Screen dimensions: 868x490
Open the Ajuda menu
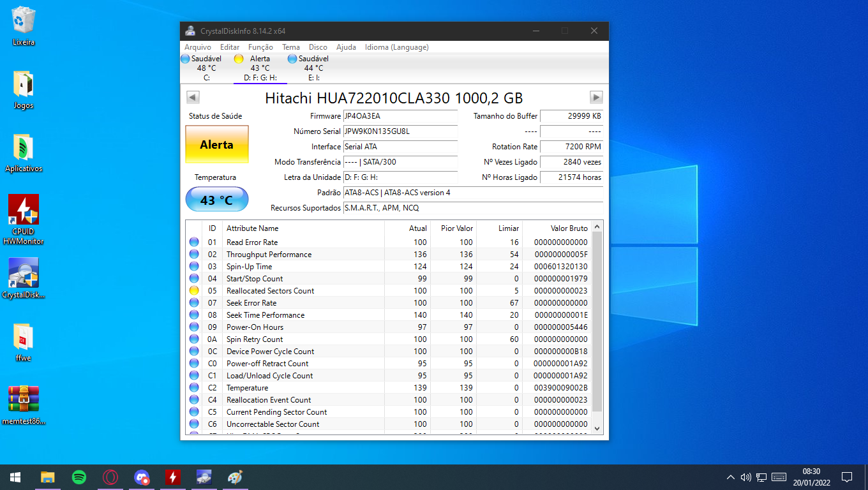tap(346, 47)
